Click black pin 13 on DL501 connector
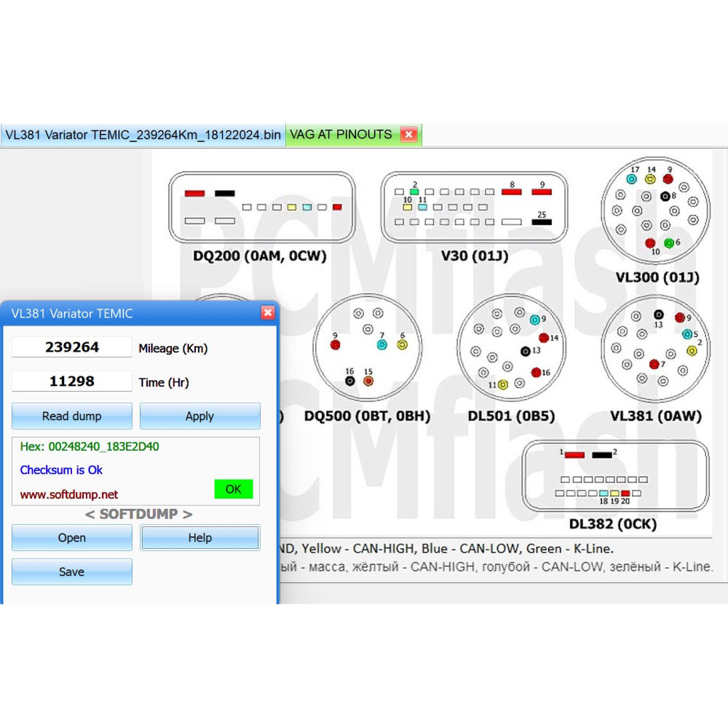Screen dimensions: 728x728 pyautogui.click(x=526, y=351)
